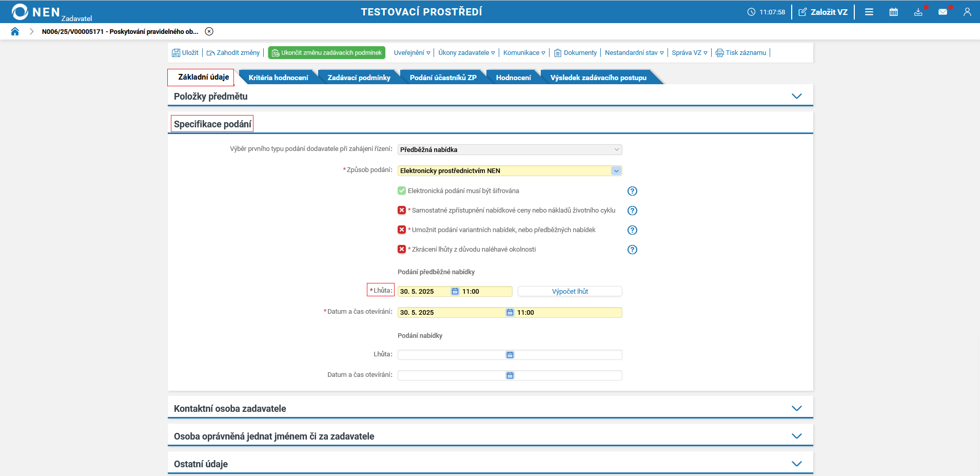This screenshot has height=476, width=980.
Task: Open the hamburger menu icon
Action: point(869,12)
